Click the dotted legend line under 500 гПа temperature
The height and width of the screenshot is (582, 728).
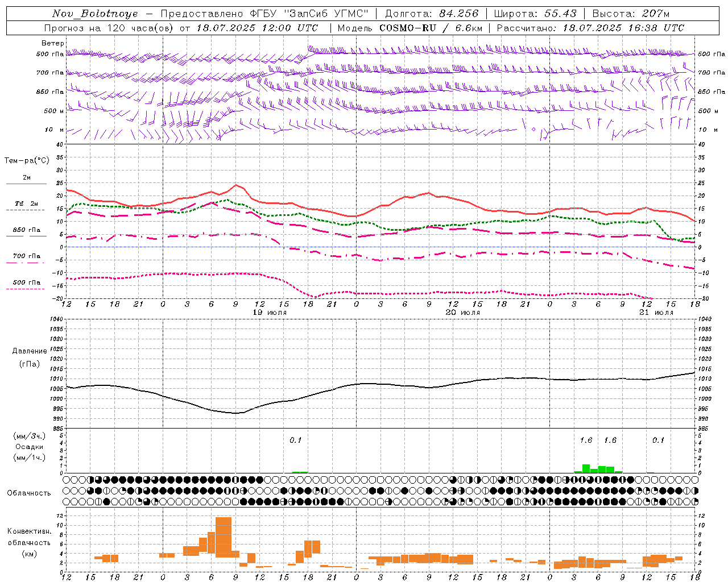[26, 289]
